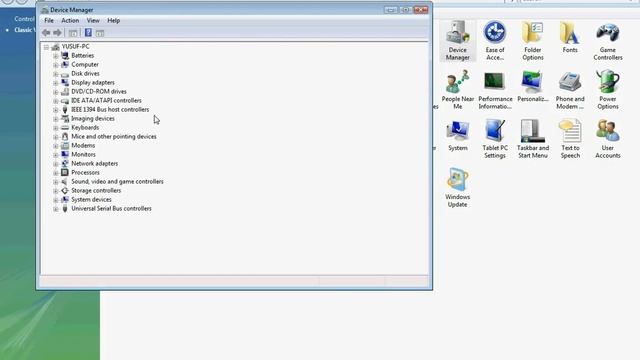Expand the Batteries category
This screenshot has width=640, height=360.
pyautogui.click(x=56, y=56)
